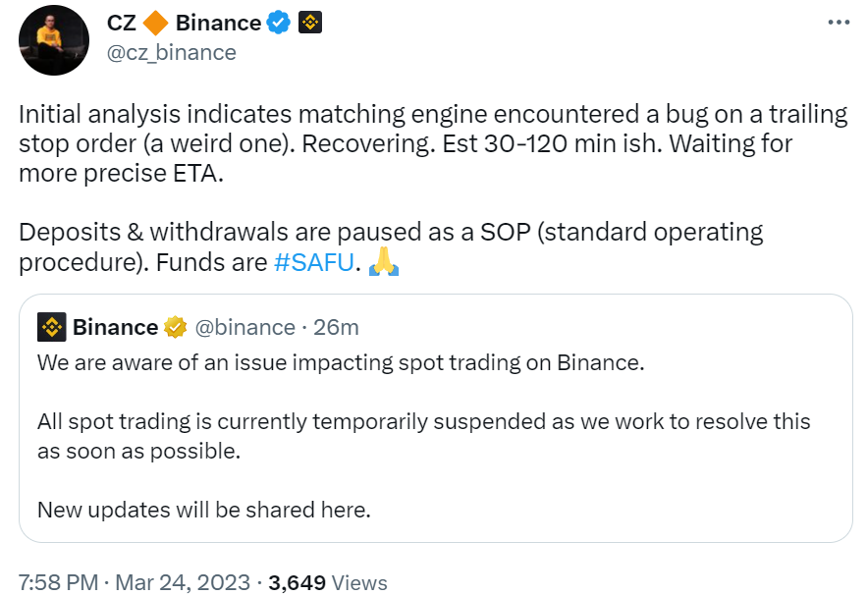Click the Mar 24, 2023 date

pyautogui.click(x=183, y=582)
